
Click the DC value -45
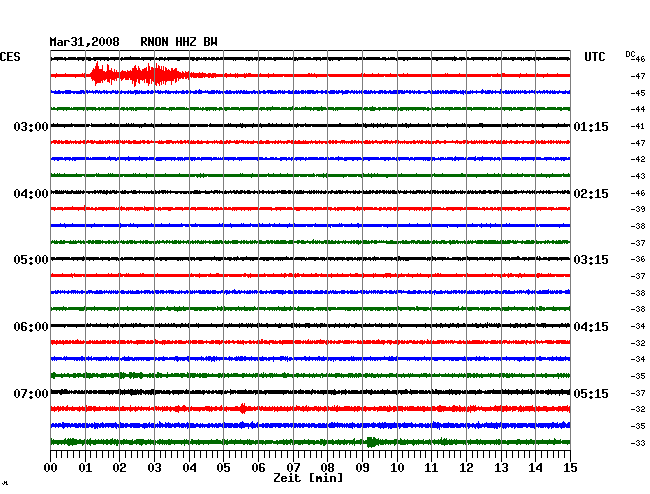(x=638, y=93)
